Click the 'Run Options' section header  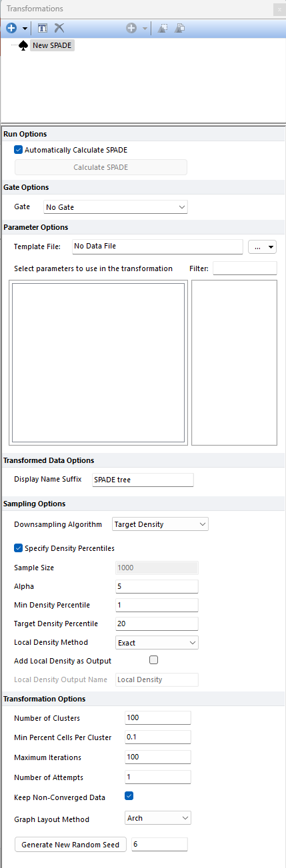[25, 134]
